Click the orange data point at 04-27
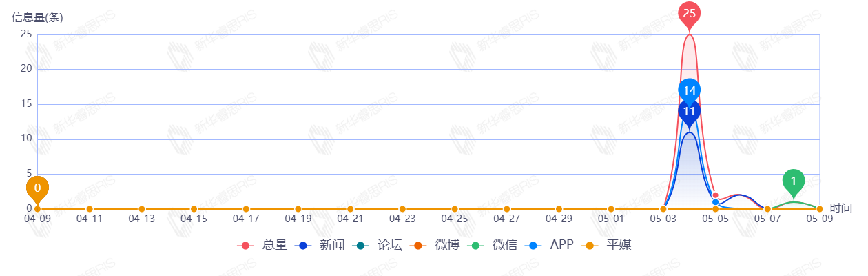 click(506, 209)
